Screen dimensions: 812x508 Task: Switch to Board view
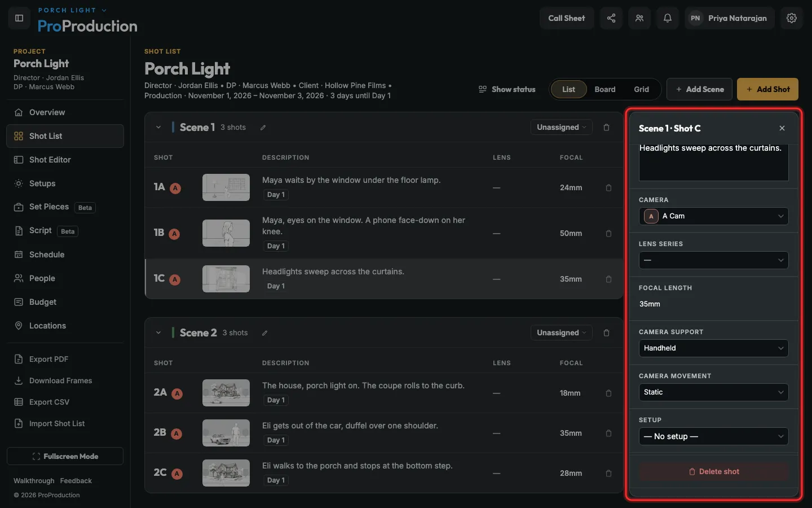605,89
